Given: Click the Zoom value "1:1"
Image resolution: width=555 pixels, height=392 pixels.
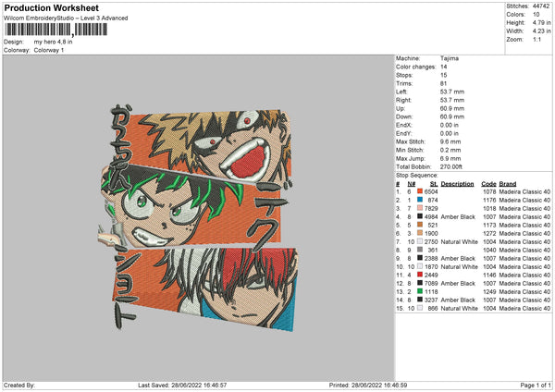Looking at the screenshot, I should [x=536, y=39].
